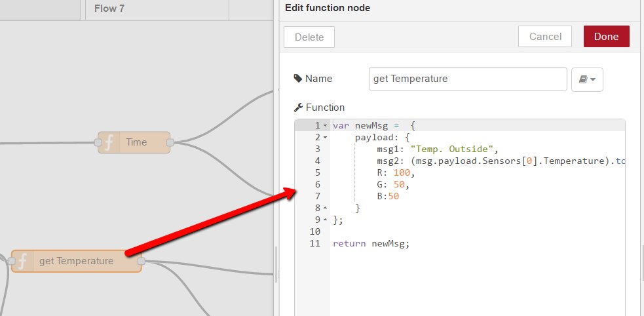
Task: Click the Function label above the editor
Action: (x=326, y=108)
